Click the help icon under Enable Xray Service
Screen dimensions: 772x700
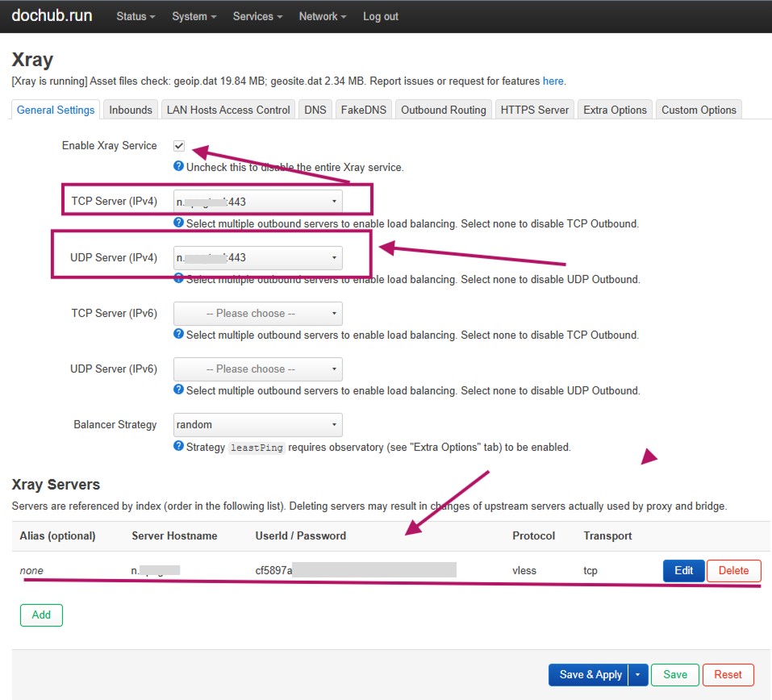(x=179, y=166)
